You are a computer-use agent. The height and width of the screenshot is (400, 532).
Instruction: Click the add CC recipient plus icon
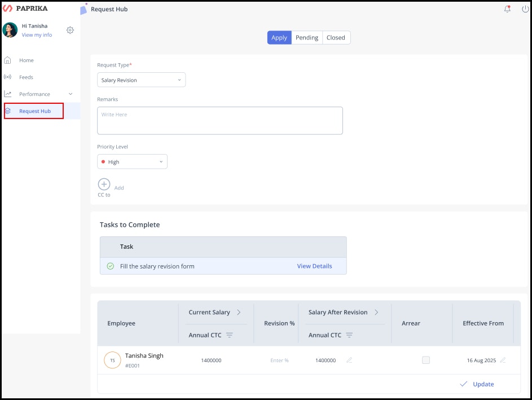click(x=104, y=184)
